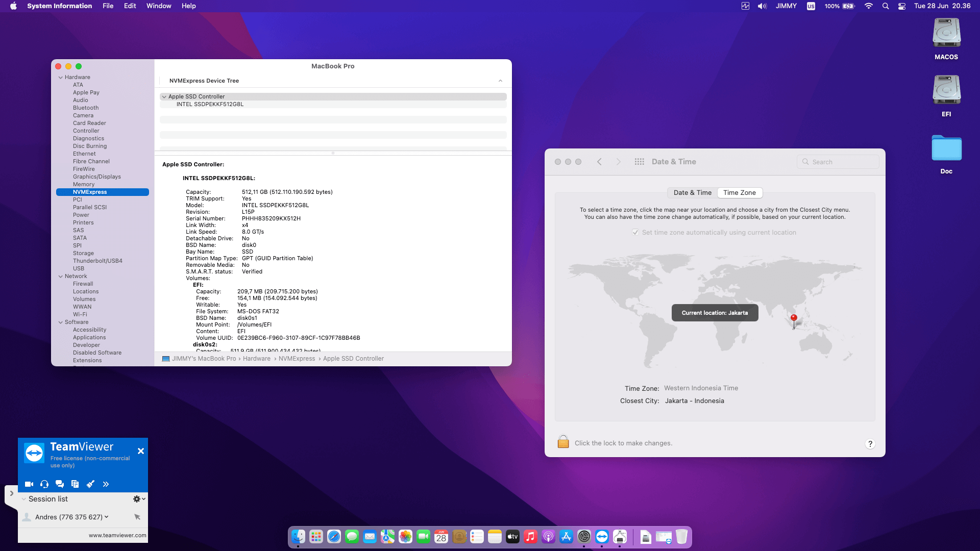Screen dimensions: 980x551
Task: Open Music from the Dock
Action: [x=530, y=537]
